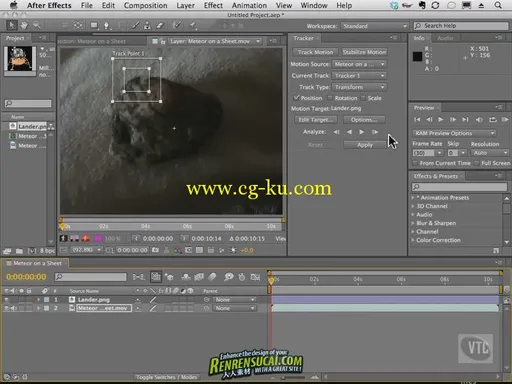Select the Puppet Pin tool
The height and width of the screenshot is (384, 512).
[193, 25]
